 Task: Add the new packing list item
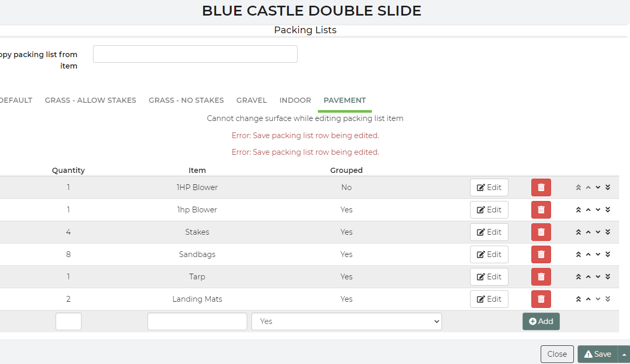[541, 321]
